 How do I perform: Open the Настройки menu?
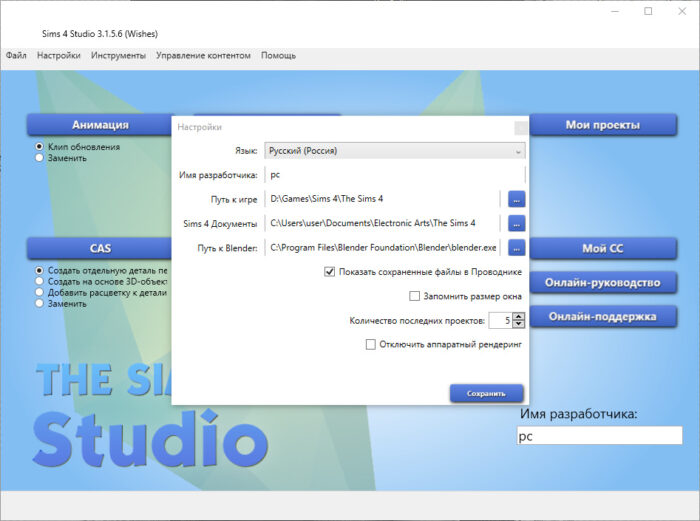[58, 56]
